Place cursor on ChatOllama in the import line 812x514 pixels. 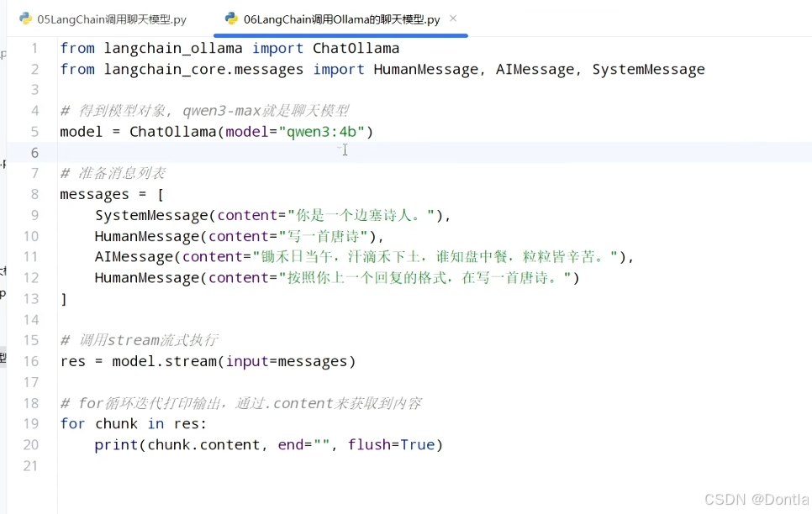356,48
